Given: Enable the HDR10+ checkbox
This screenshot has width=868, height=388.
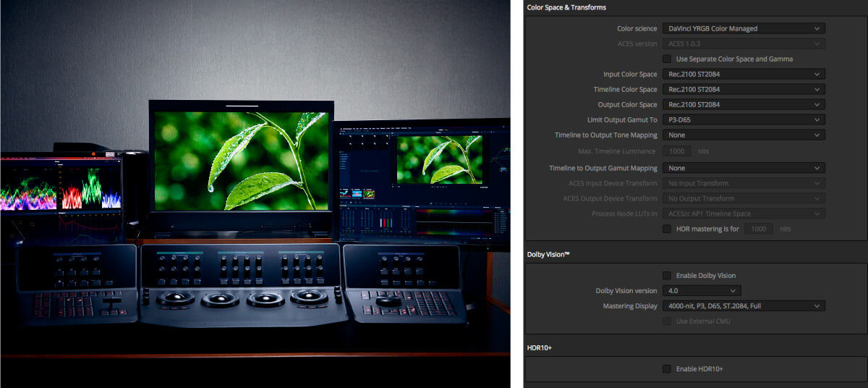Looking at the screenshot, I should click(667, 369).
